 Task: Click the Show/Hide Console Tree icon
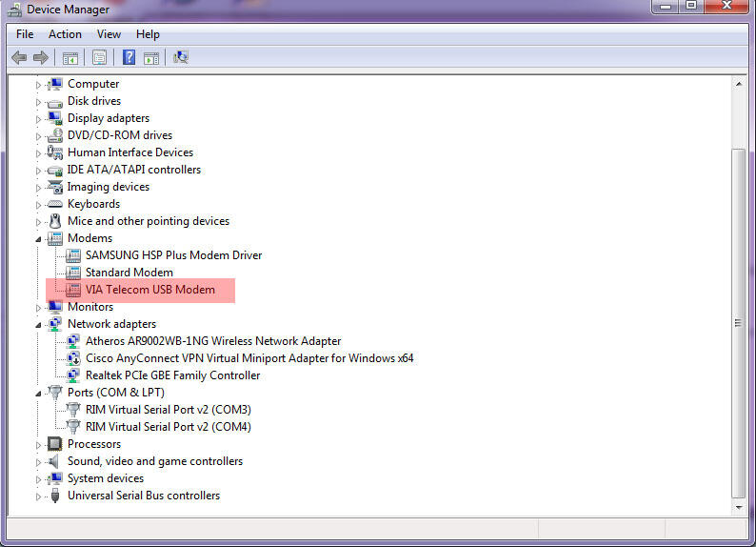pyautogui.click(x=70, y=58)
